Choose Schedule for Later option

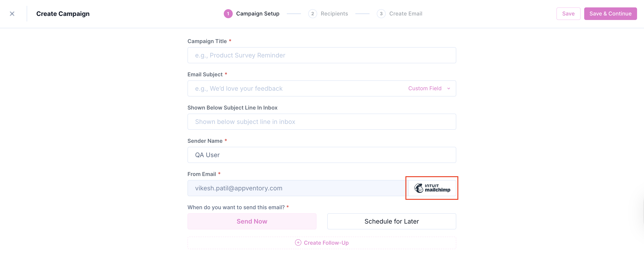[x=392, y=221]
